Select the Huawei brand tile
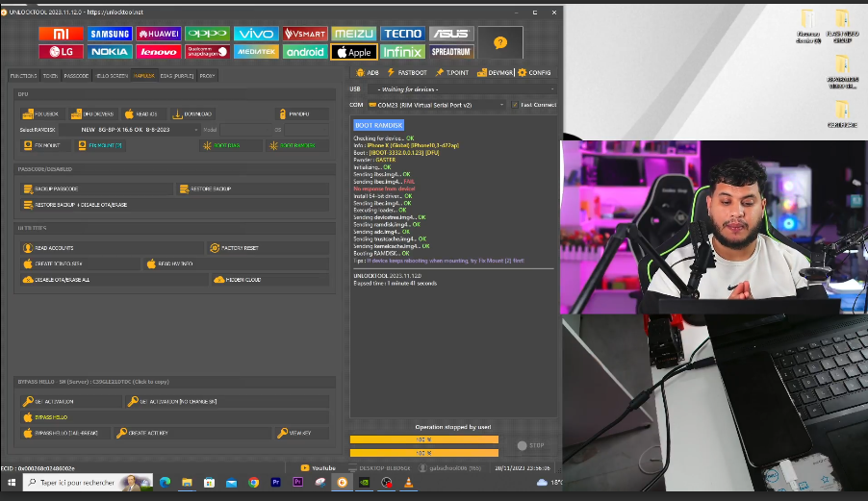 coord(159,34)
